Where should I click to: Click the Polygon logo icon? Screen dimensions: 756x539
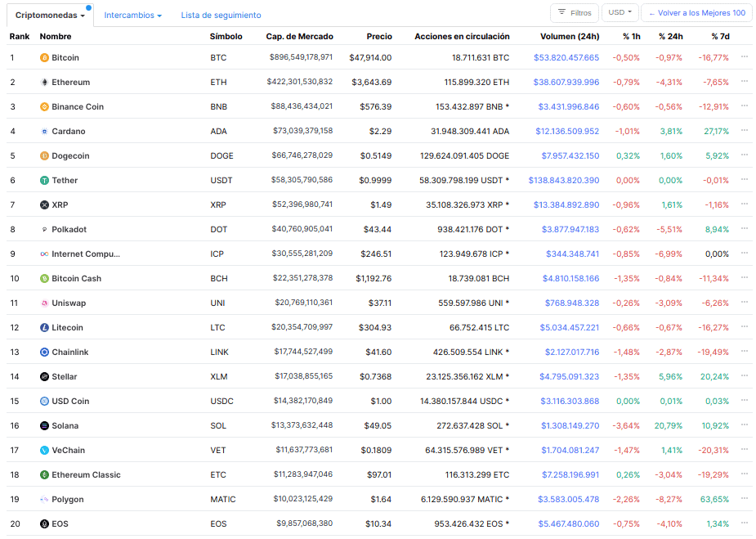coord(44,500)
